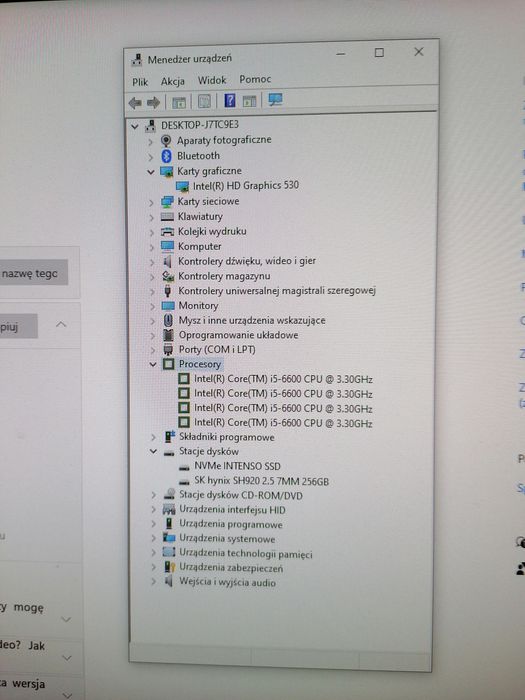Screen dimensions: 525x700
Task: Collapse the Procesory category
Action: click(x=153, y=365)
